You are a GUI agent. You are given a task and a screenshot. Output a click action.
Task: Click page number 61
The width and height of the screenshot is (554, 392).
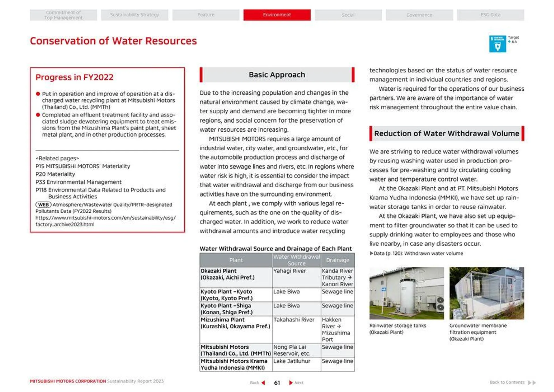click(x=277, y=383)
